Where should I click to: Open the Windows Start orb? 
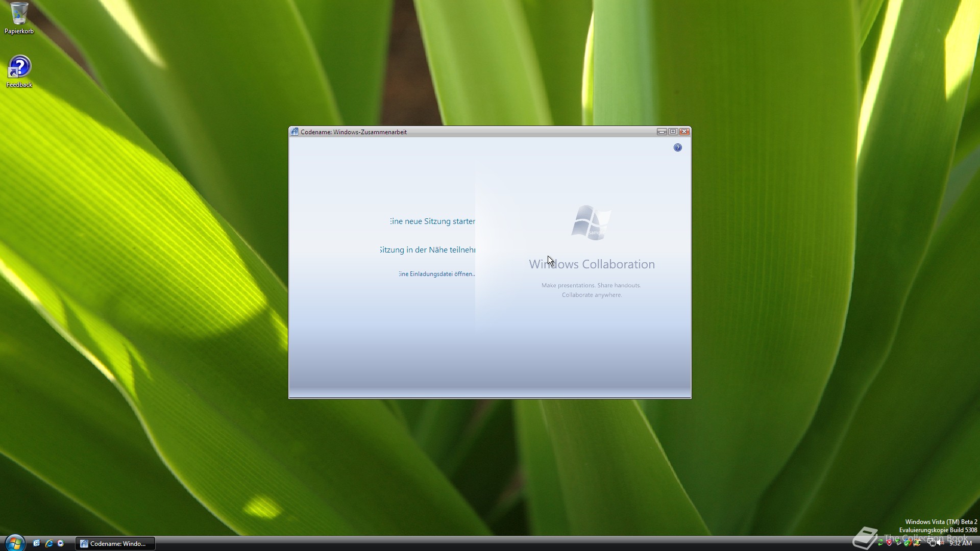click(x=14, y=543)
